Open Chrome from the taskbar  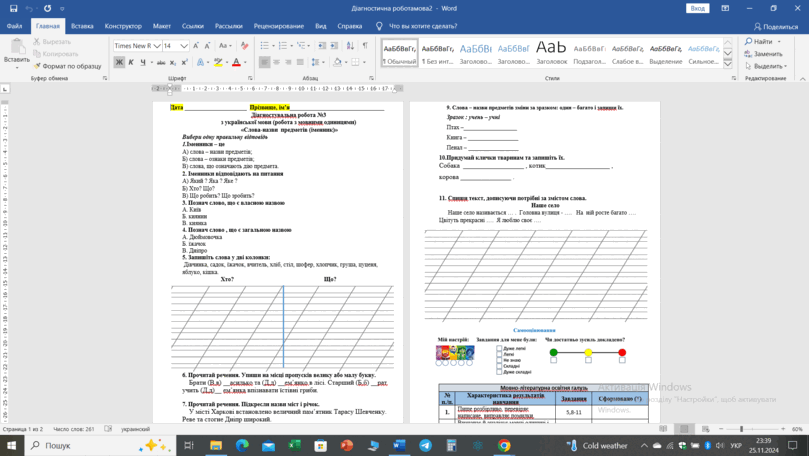(x=504, y=445)
